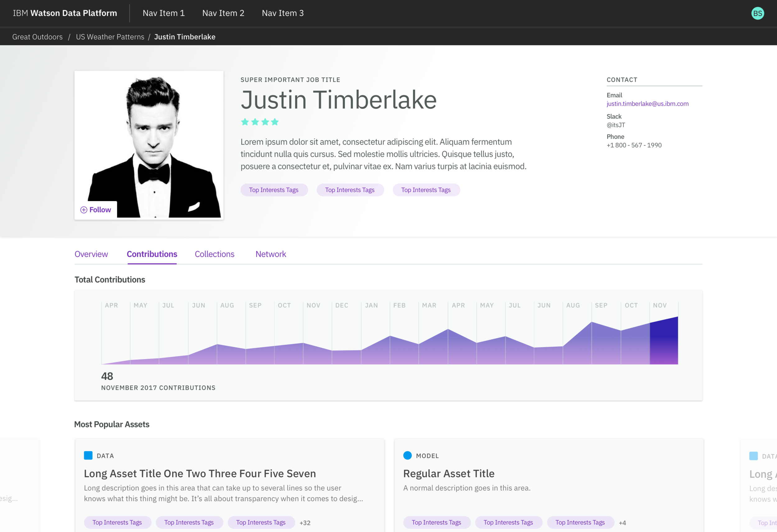Click the Long Asset card description text

click(223, 493)
